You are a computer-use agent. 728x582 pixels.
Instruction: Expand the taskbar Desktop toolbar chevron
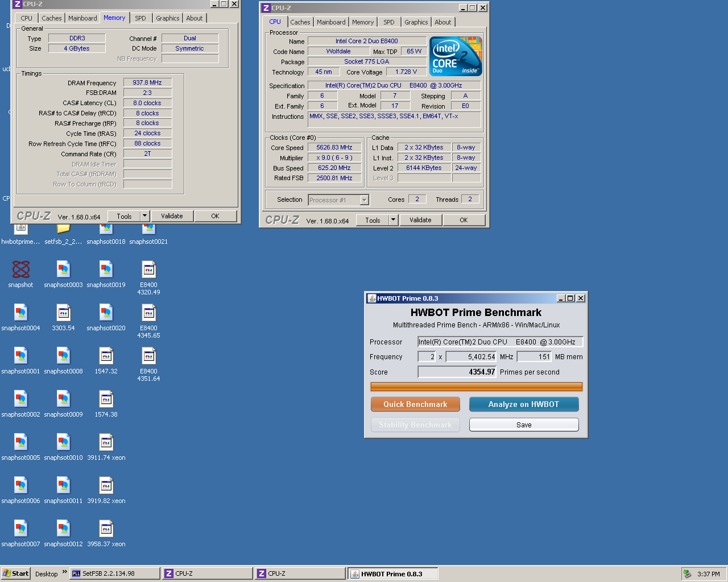point(64,572)
